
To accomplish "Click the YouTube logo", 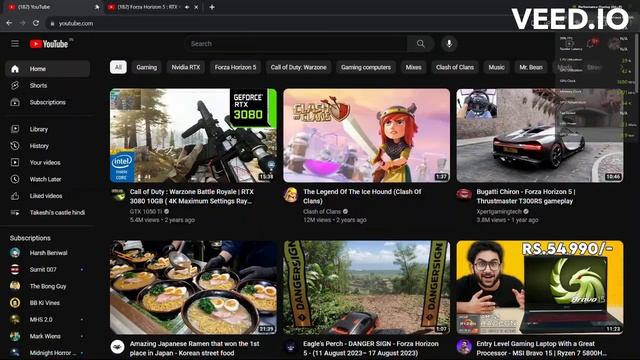I will coord(49,44).
